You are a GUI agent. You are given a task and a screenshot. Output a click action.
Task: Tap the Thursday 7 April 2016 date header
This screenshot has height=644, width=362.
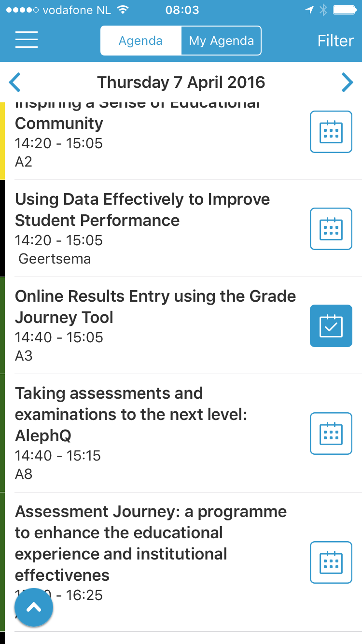click(181, 82)
